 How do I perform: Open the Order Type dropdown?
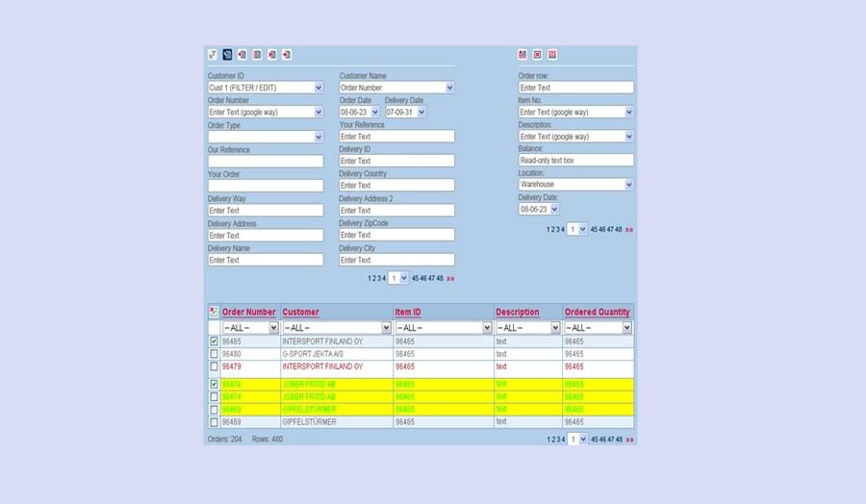click(x=318, y=137)
